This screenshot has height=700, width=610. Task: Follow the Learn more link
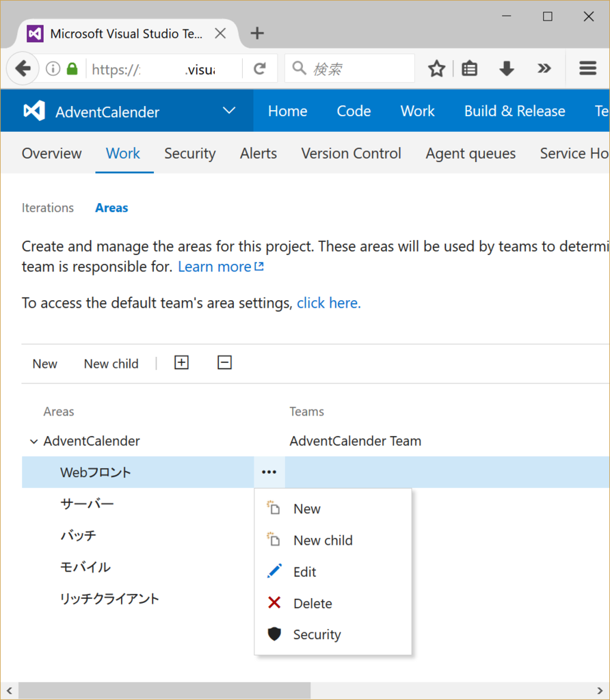point(221,267)
